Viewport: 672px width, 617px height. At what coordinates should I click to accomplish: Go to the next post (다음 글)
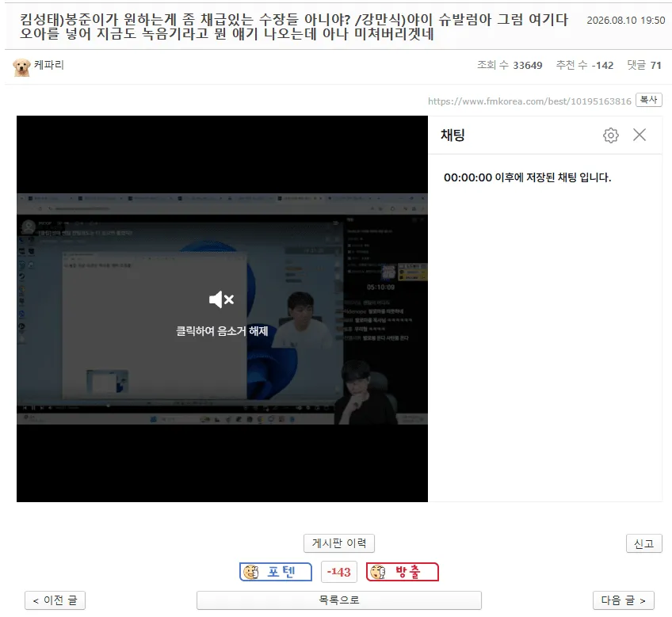coord(623,600)
